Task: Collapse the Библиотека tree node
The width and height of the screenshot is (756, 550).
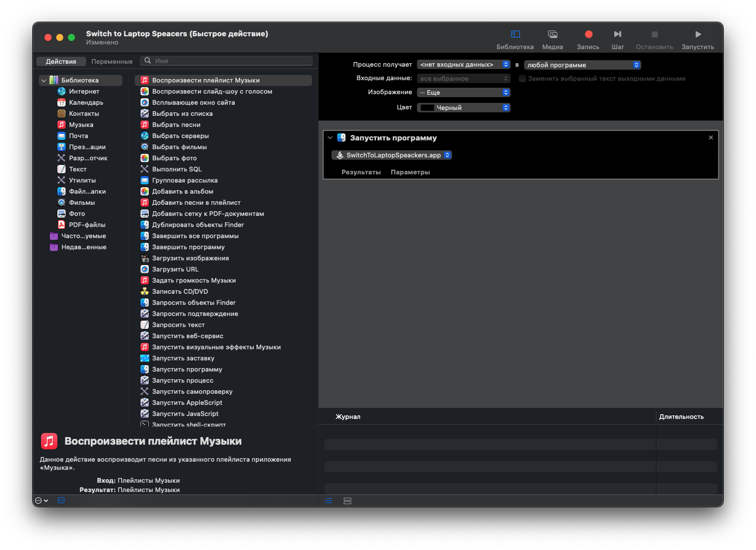Action: (43, 81)
